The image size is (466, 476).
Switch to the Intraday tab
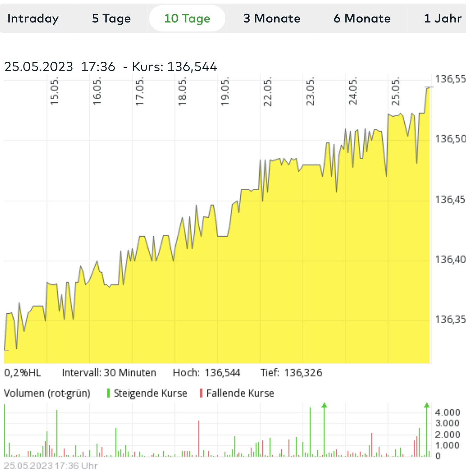click(33, 19)
